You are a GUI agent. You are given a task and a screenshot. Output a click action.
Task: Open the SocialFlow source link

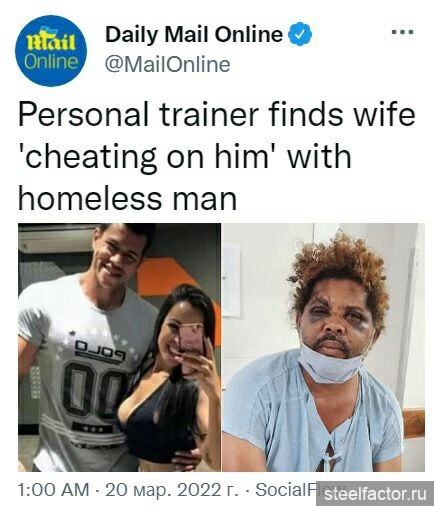point(285,489)
